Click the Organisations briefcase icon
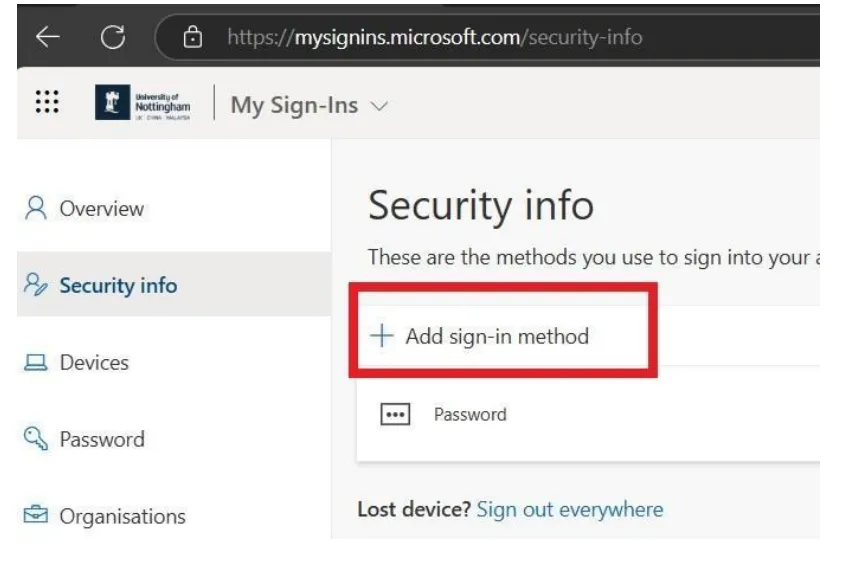842x568 pixels. tap(35, 514)
